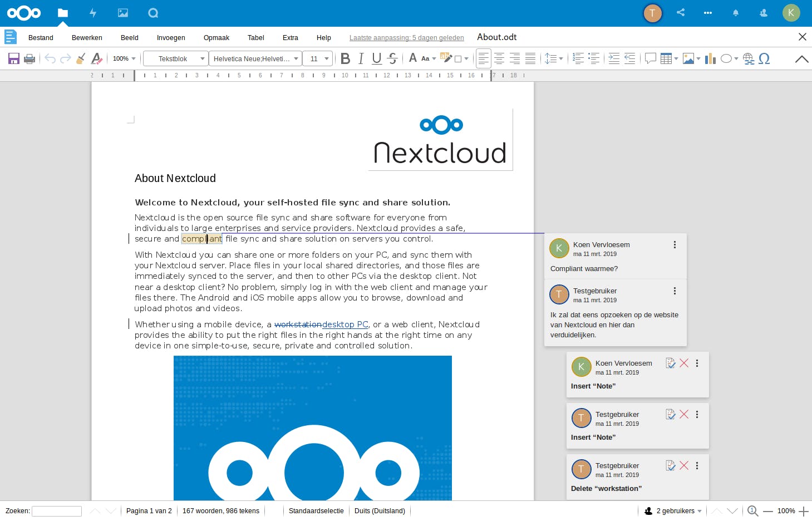Apply strikethrough to the selected text
Image resolution: width=812 pixels, height=521 pixels.
(x=392, y=58)
